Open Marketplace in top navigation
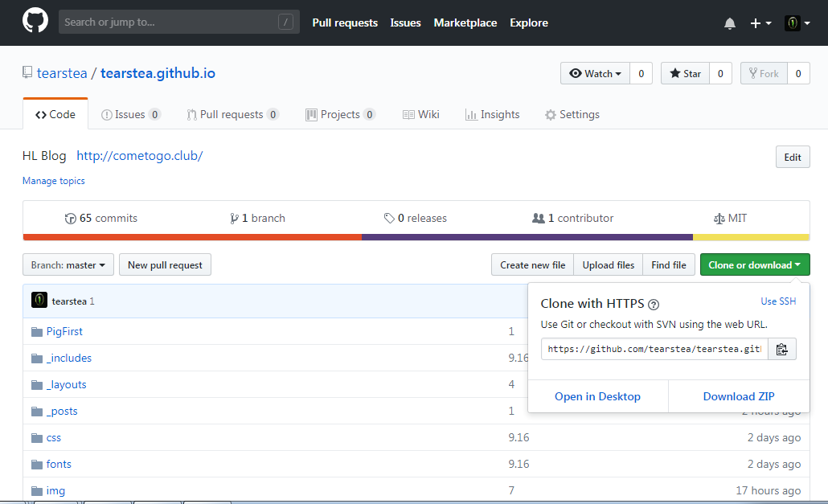The height and width of the screenshot is (504, 828). [x=465, y=23]
